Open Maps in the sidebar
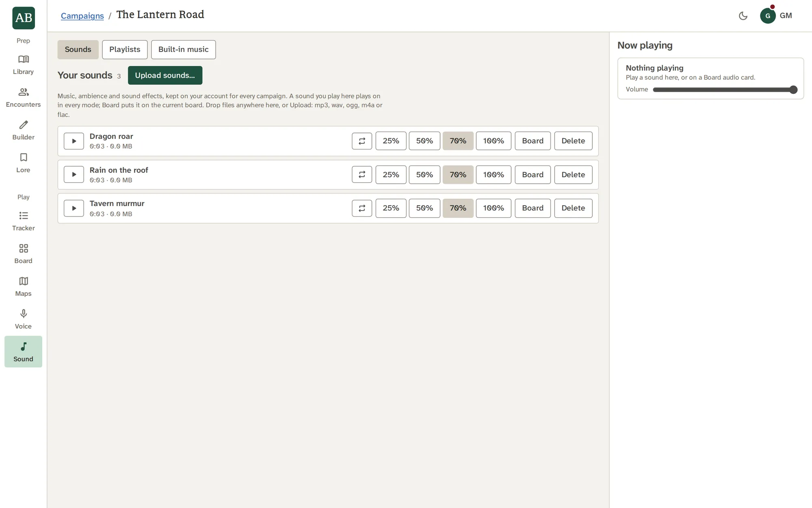 23,287
